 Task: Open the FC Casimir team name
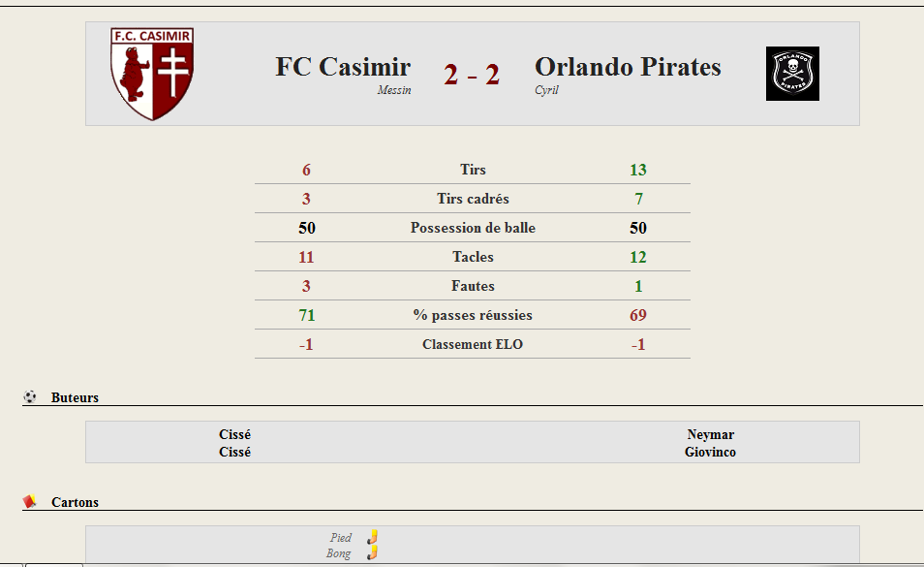[x=343, y=67]
